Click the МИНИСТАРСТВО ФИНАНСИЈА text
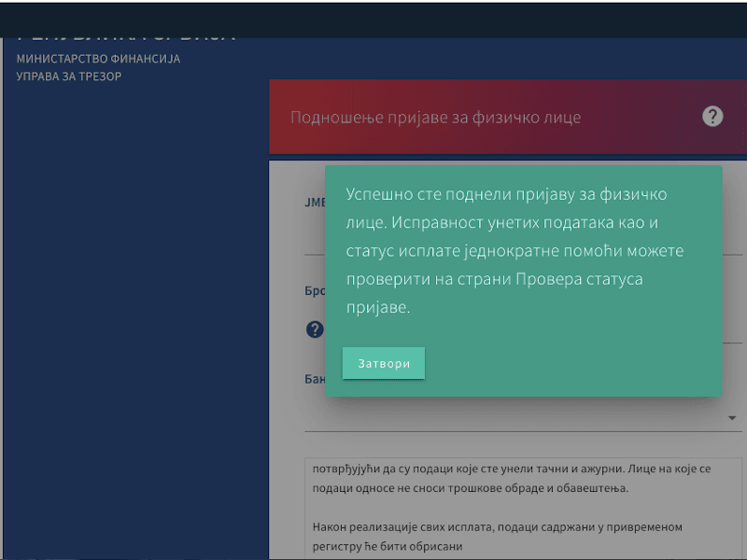 tap(98, 59)
